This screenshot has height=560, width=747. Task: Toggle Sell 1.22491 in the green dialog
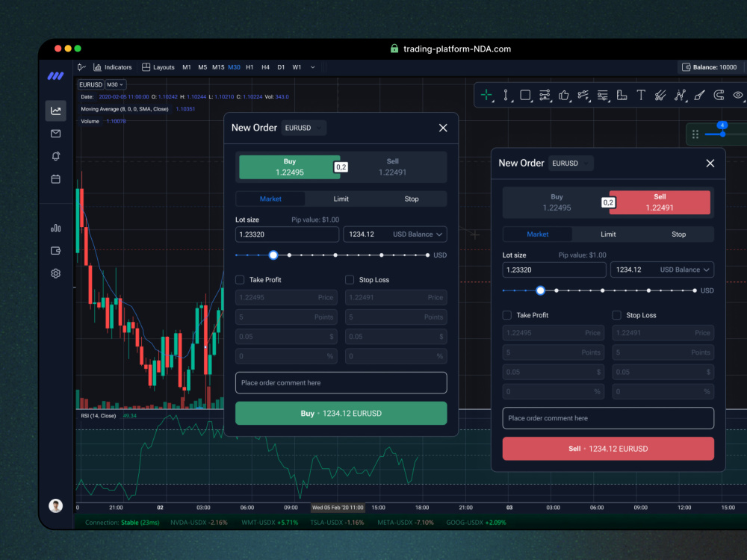coord(393,167)
